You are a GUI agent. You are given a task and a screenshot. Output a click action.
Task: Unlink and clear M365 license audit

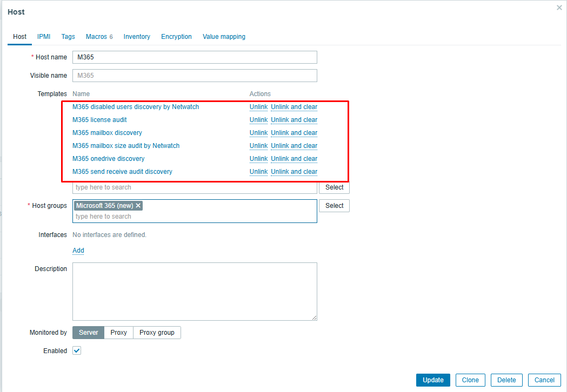coord(294,120)
